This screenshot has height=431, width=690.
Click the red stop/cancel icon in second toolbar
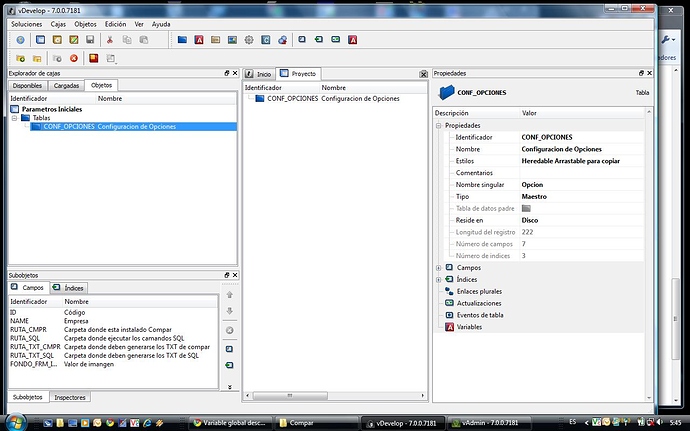pyautogui.click(x=73, y=59)
